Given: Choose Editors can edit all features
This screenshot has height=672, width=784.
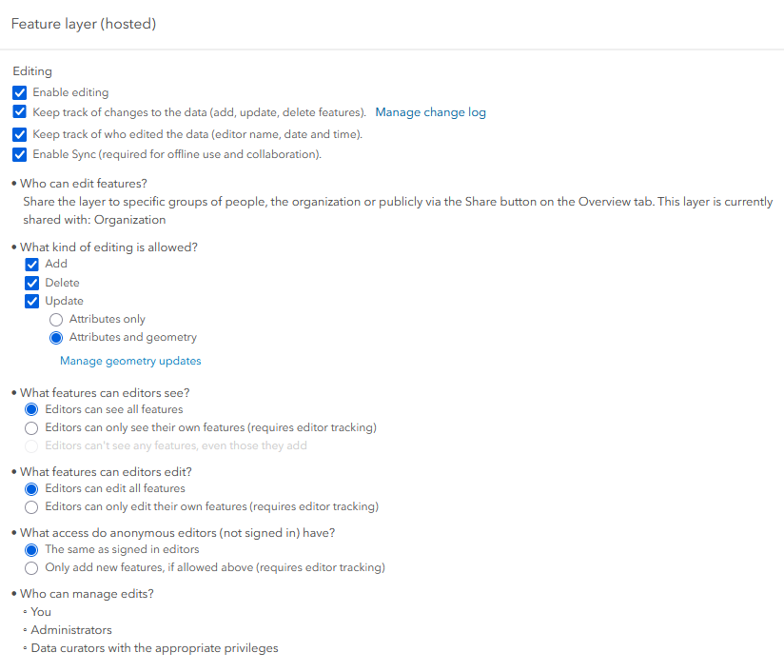Looking at the screenshot, I should pyautogui.click(x=31, y=489).
